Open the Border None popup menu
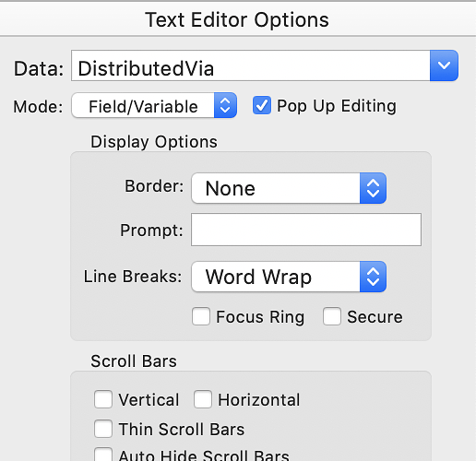This screenshot has height=461, width=476. click(x=289, y=188)
